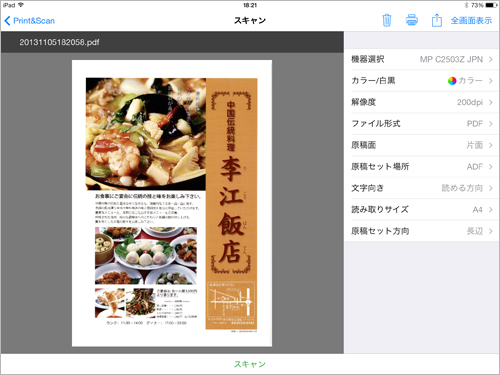Viewport: 500px width, 375px height.
Task: Tap the 200dpi value text
Action: (x=470, y=102)
